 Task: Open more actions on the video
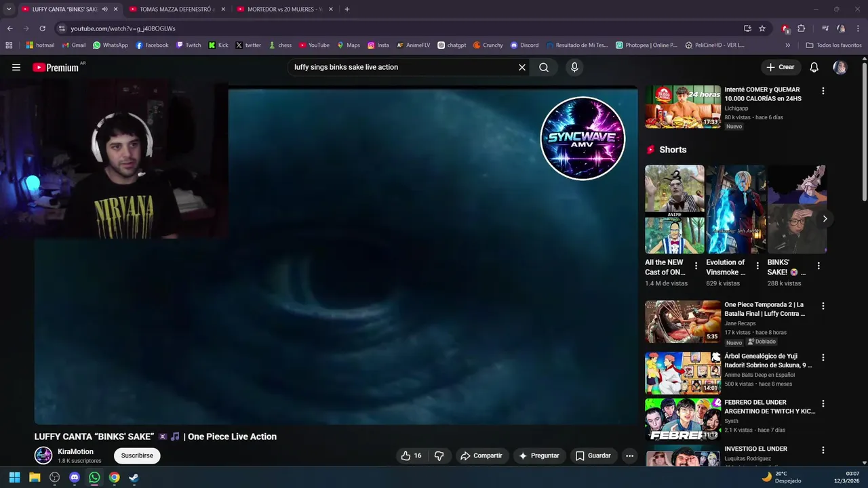pyautogui.click(x=629, y=455)
